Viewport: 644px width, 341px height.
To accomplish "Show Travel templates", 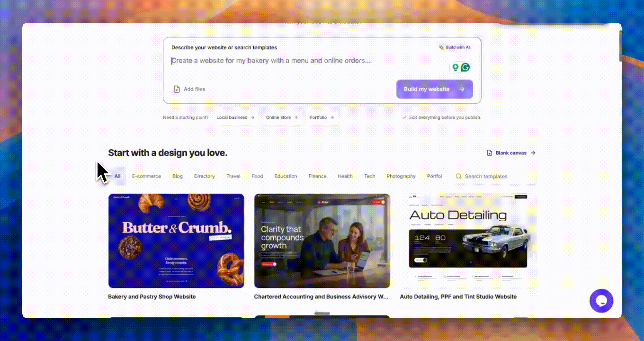I will (233, 176).
